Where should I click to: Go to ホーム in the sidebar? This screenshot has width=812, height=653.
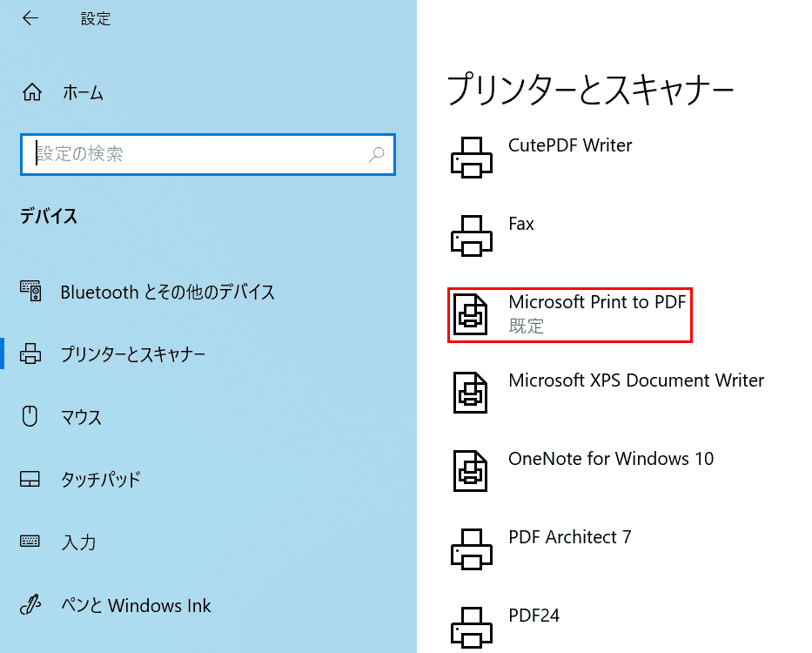point(83,93)
